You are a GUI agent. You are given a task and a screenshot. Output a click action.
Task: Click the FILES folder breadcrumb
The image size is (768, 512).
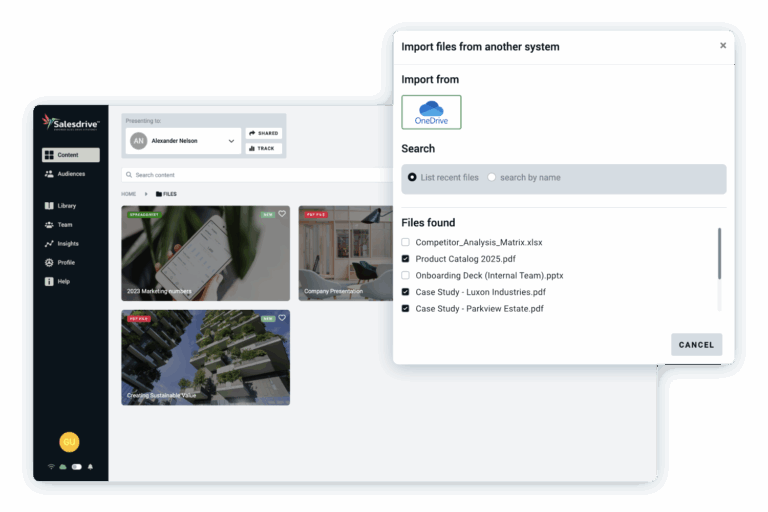(167, 194)
